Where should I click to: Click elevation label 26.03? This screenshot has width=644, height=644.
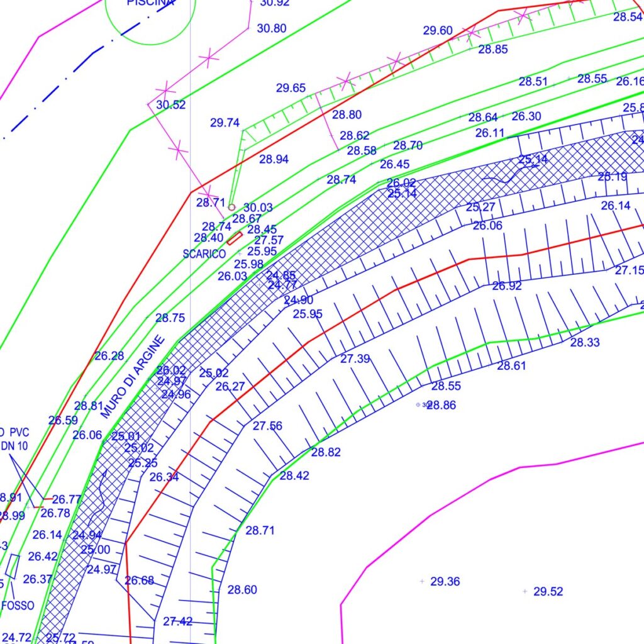click(233, 277)
